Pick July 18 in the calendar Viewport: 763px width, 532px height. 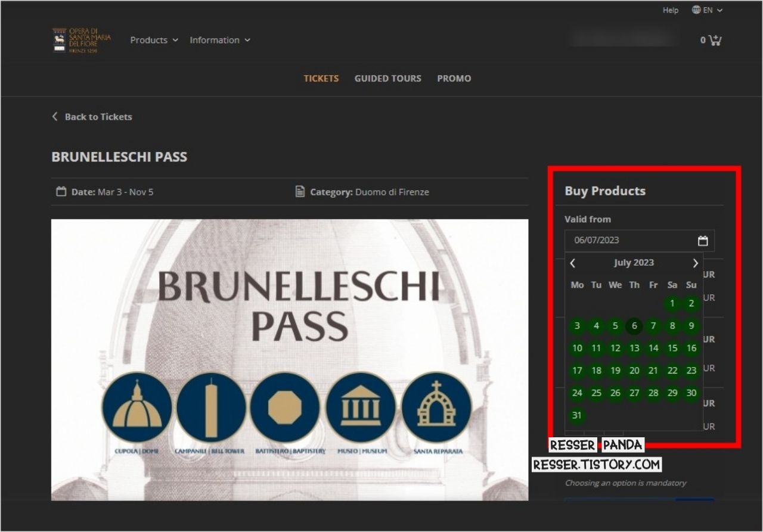(596, 371)
